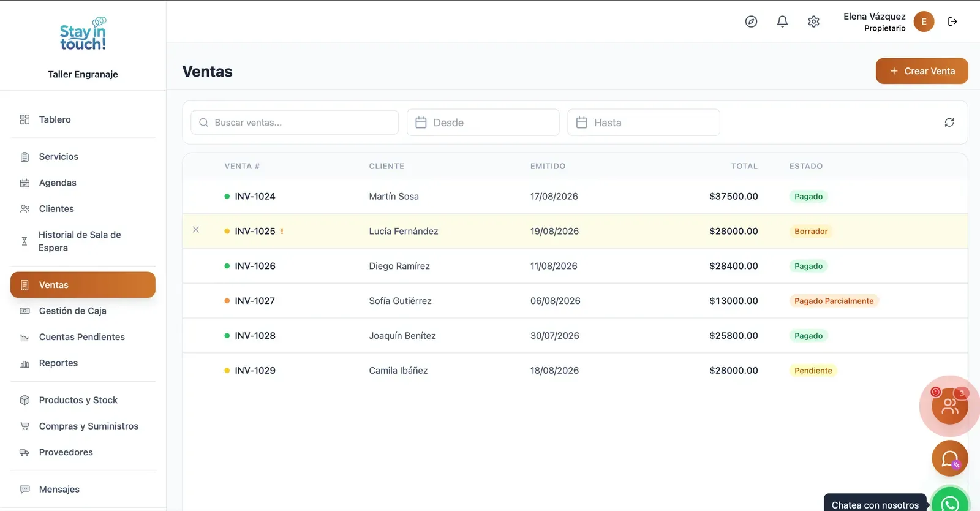980x511 pixels.
Task: Dismiss the INV-1025 row with the X icon
Action: [196, 230]
